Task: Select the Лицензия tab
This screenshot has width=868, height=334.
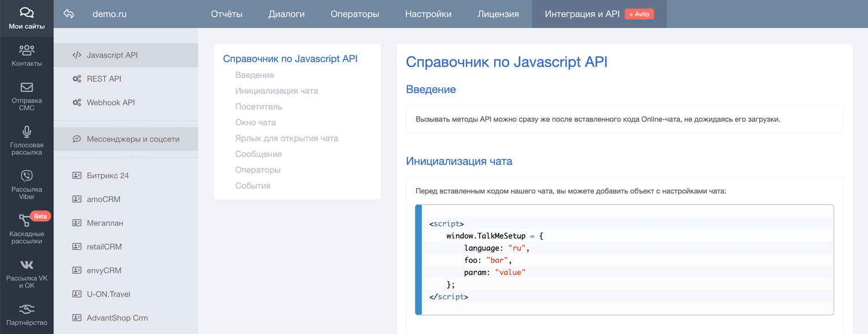Action: coord(498,14)
